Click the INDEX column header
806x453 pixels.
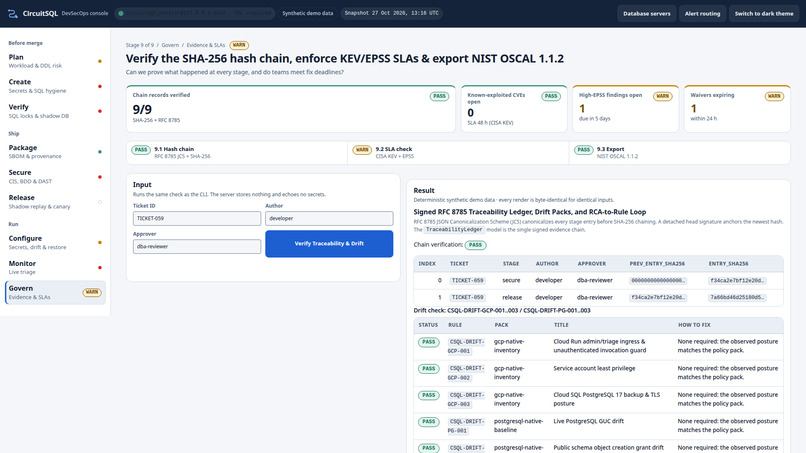[427, 264]
